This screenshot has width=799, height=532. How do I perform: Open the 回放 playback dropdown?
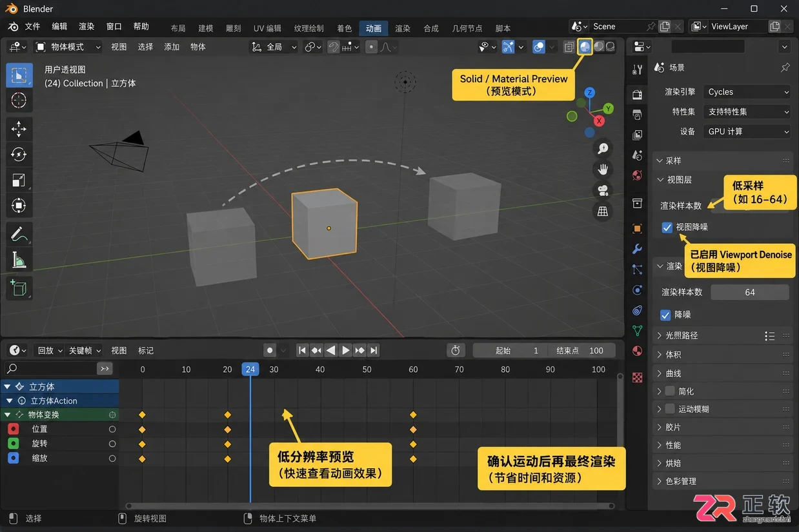(x=50, y=350)
